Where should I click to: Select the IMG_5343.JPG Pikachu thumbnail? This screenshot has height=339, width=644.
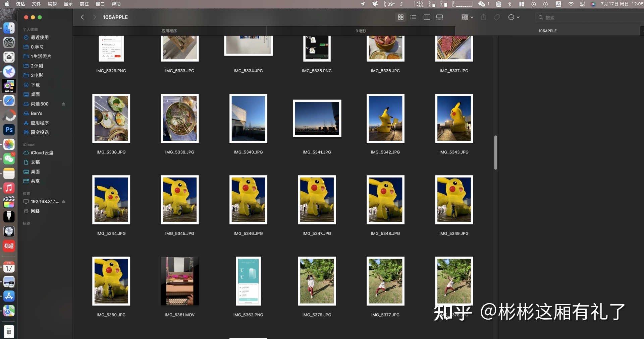(x=454, y=118)
